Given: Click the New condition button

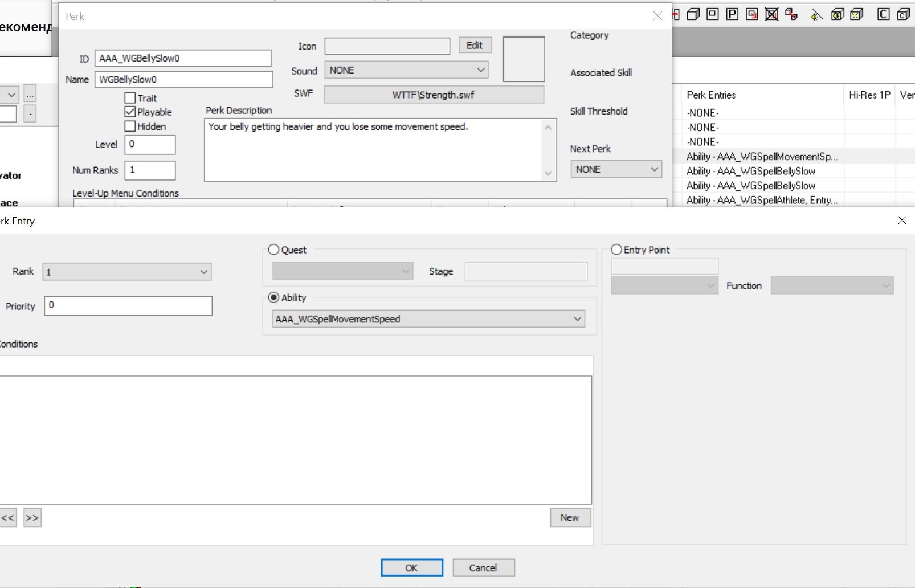Looking at the screenshot, I should pyautogui.click(x=570, y=517).
